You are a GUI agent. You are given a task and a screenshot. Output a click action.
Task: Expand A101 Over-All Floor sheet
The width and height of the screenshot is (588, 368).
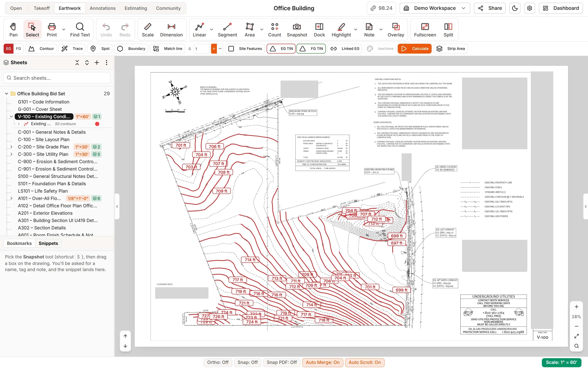coord(11,198)
